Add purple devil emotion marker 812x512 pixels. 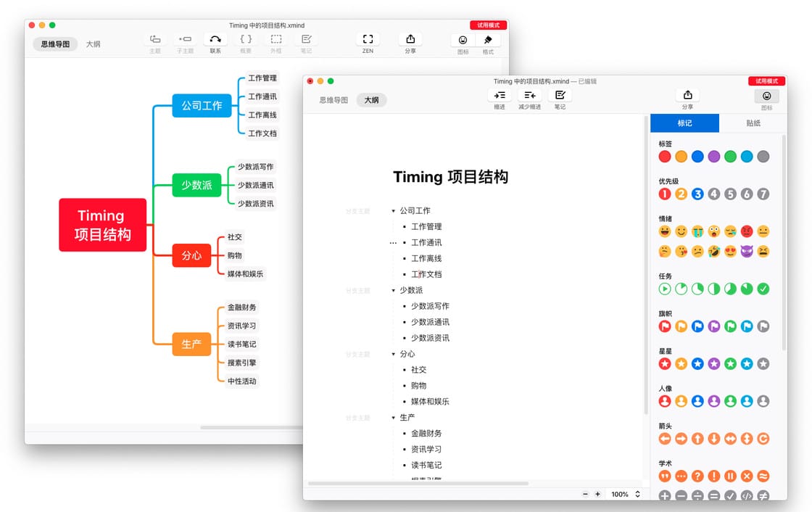(747, 252)
